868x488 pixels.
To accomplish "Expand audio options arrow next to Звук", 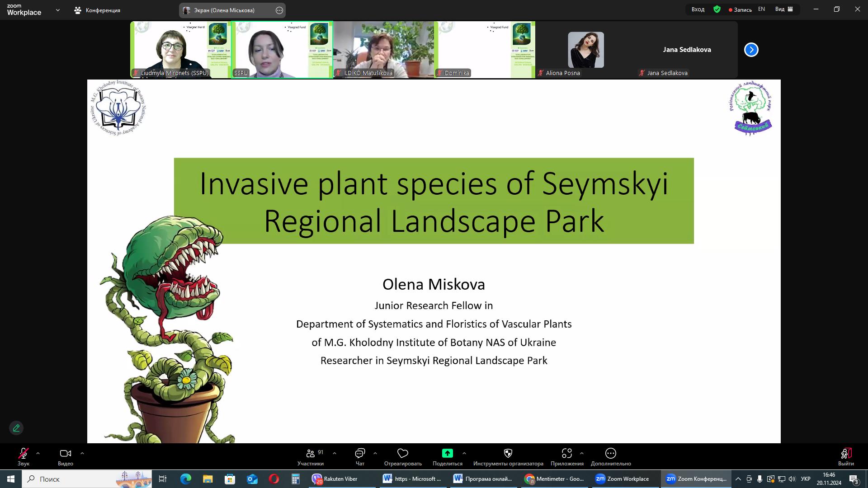I will (x=38, y=453).
